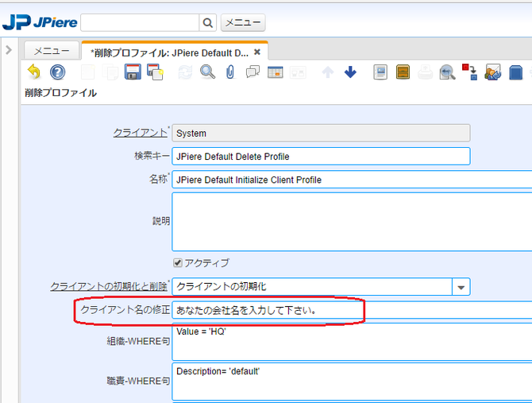This screenshot has height=403, width=532.
Task: Click the blue product info book icon
Action: pyautogui.click(x=515, y=72)
